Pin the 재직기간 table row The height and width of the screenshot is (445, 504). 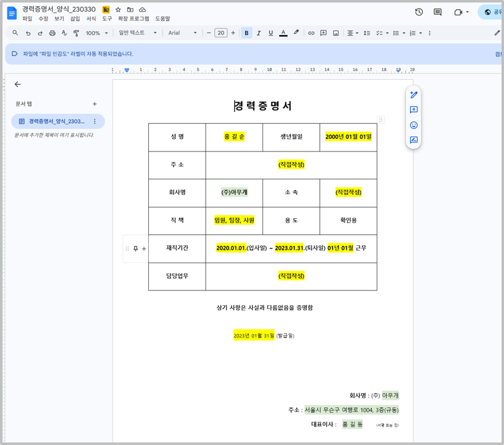[136, 248]
